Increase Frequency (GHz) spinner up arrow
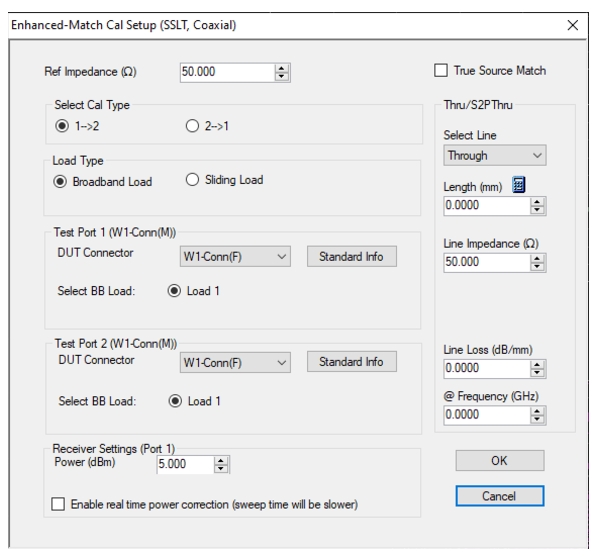Image resolution: width=598 pixels, height=557 pixels. pos(537,411)
